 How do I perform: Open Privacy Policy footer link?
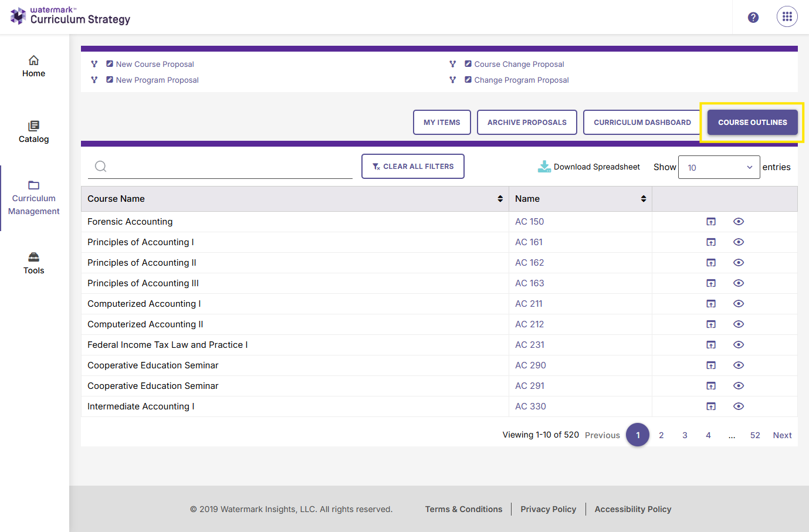point(548,509)
